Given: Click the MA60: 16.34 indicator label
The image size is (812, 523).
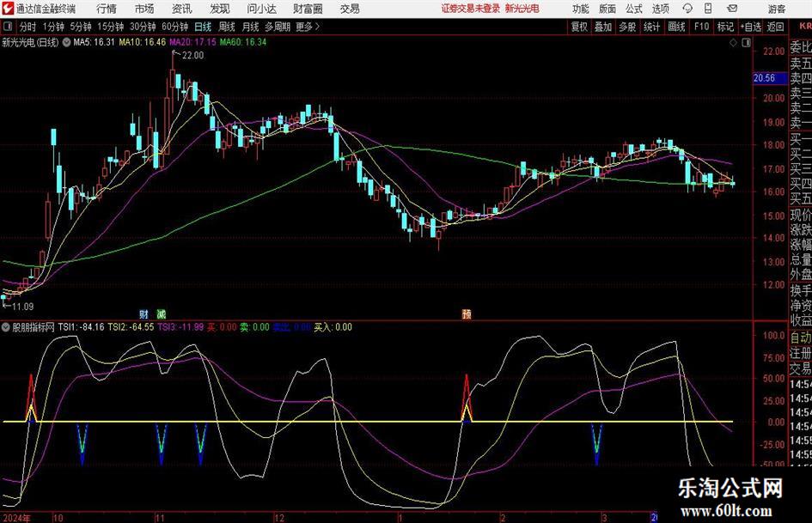Looking at the screenshot, I should 243,42.
